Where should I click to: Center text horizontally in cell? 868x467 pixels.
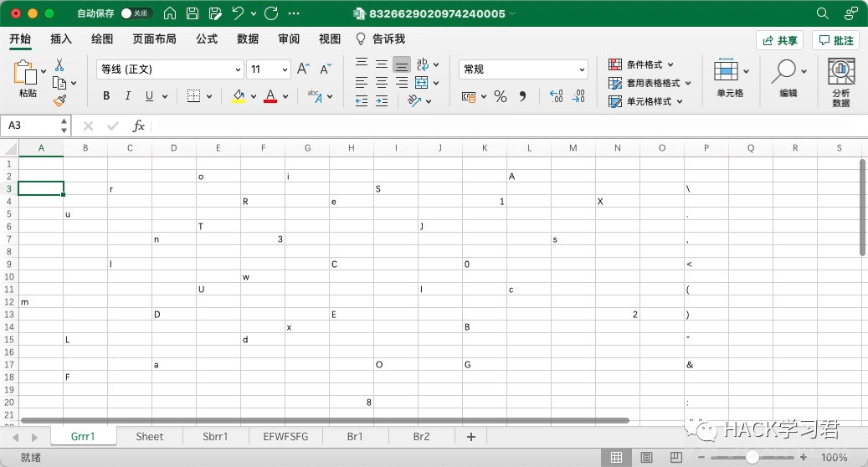click(x=382, y=83)
